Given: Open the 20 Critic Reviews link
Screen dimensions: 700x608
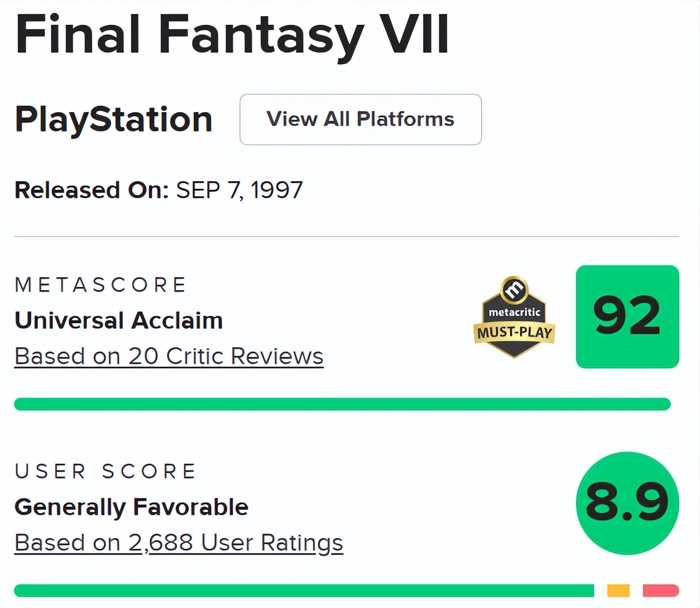Looking at the screenshot, I should pyautogui.click(x=169, y=356).
